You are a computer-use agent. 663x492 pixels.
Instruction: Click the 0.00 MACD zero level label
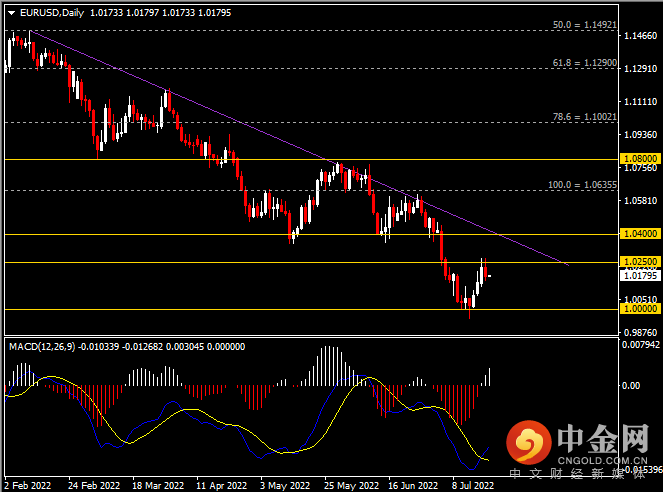[630, 385]
